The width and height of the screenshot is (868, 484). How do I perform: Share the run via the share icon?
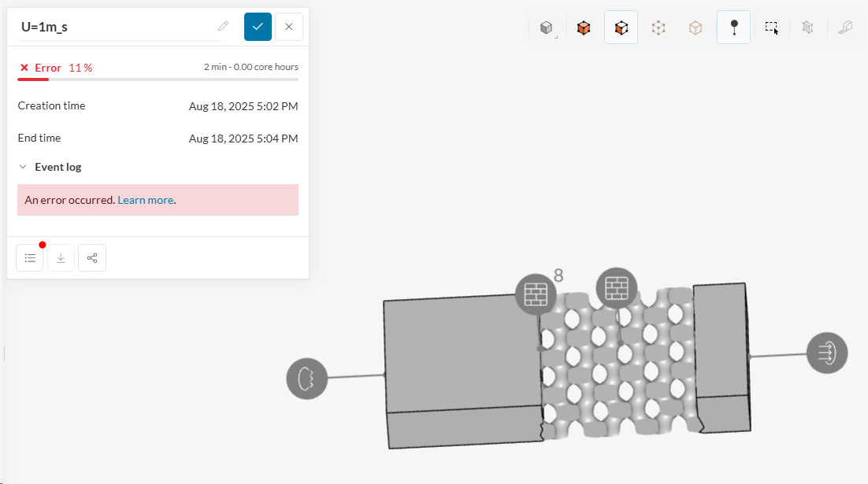(x=92, y=258)
